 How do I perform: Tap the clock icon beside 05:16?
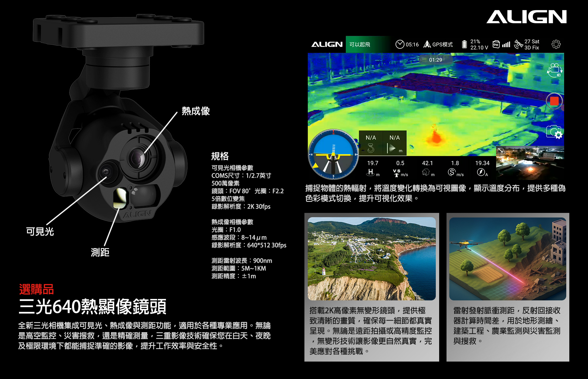tap(400, 44)
